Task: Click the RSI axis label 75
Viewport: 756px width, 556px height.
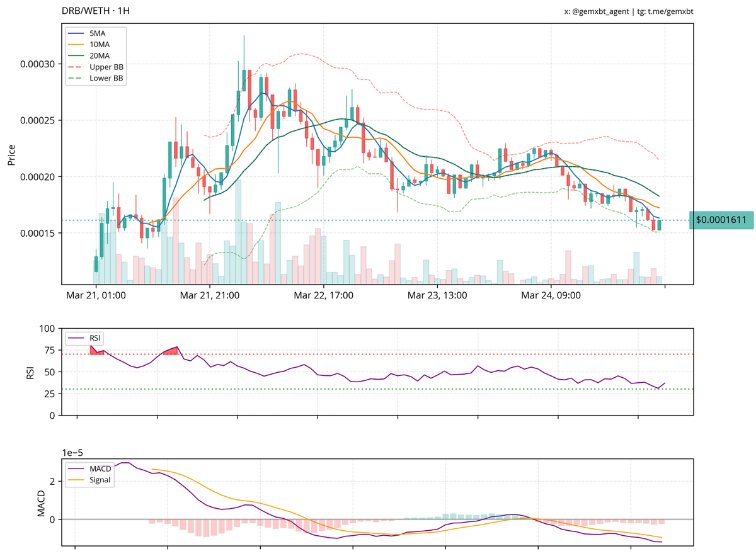Action: [x=50, y=351]
